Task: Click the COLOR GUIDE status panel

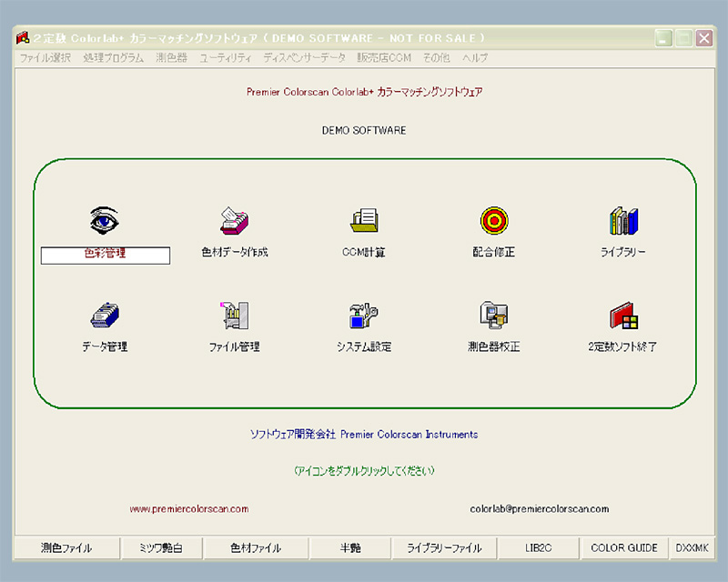Action: point(623,548)
